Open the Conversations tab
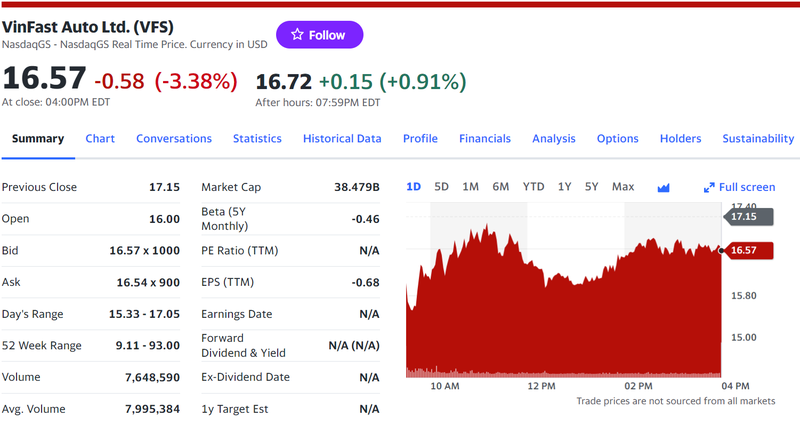 [x=174, y=139]
